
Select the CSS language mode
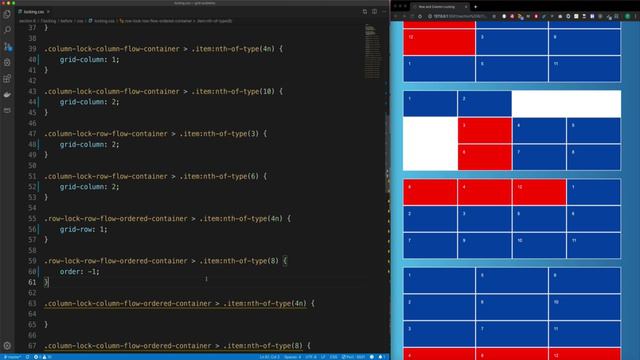coord(333,357)
